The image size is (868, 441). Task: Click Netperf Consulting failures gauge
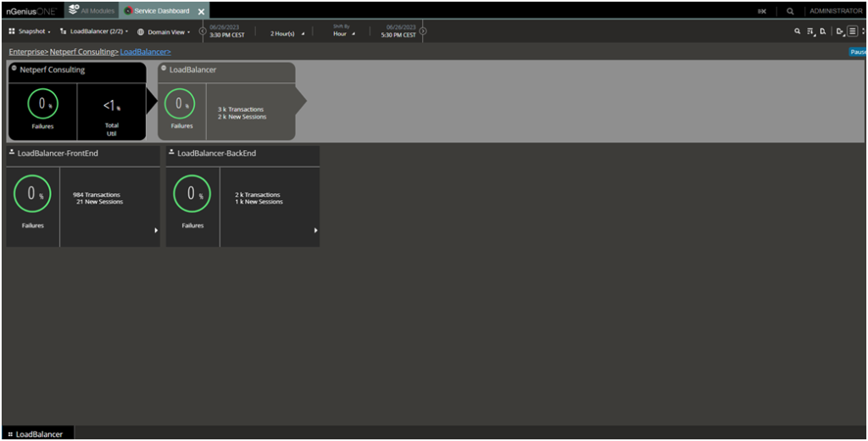click(x=42, y=103)
